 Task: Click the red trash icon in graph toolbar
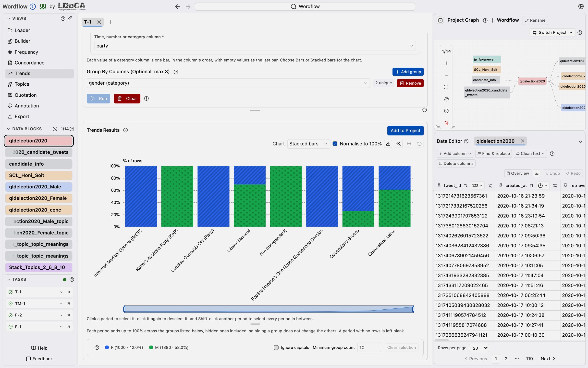pos(446,123)
